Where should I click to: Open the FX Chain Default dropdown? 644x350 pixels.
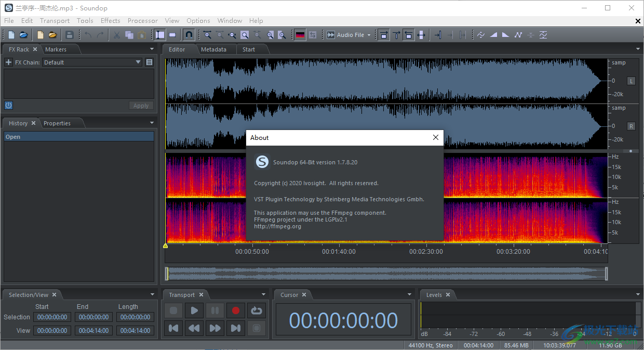(92, 62)
